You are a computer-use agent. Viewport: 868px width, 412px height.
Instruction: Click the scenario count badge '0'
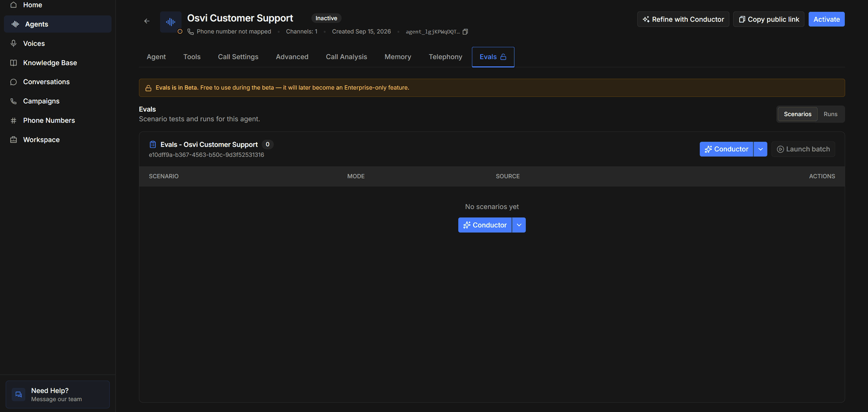267,144
